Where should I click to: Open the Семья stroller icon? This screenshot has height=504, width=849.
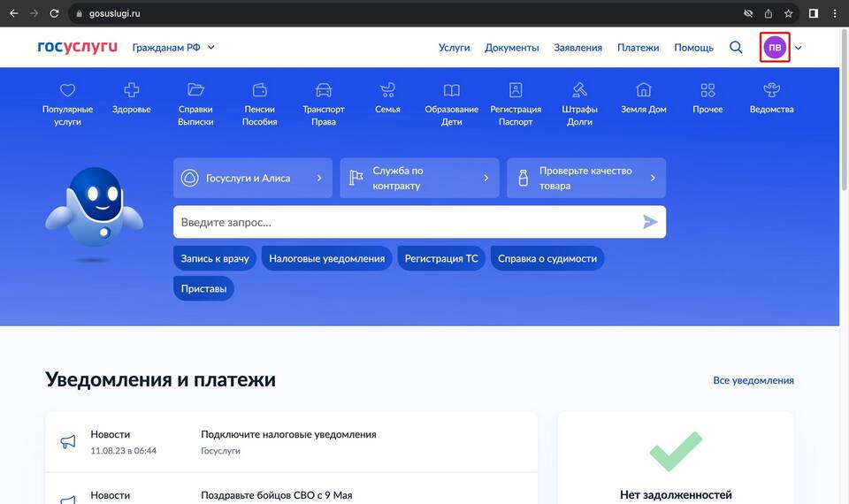(387, 90)
